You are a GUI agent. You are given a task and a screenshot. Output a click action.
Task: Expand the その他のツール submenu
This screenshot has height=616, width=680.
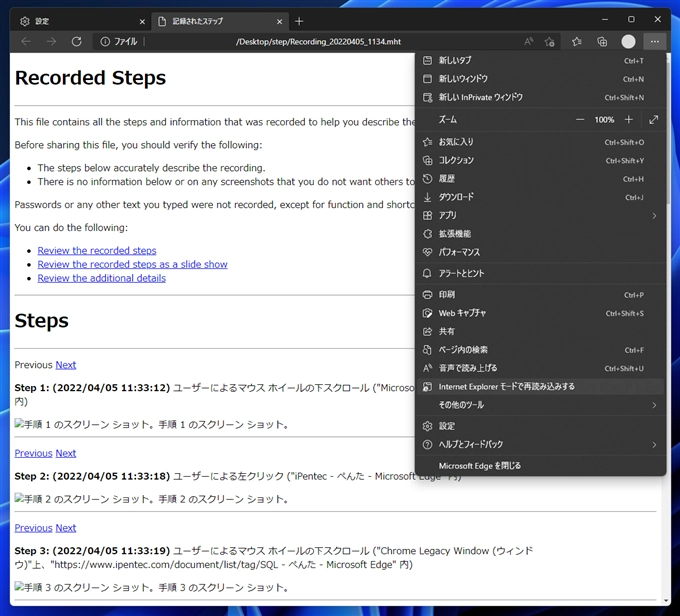(x=540, y=405)
